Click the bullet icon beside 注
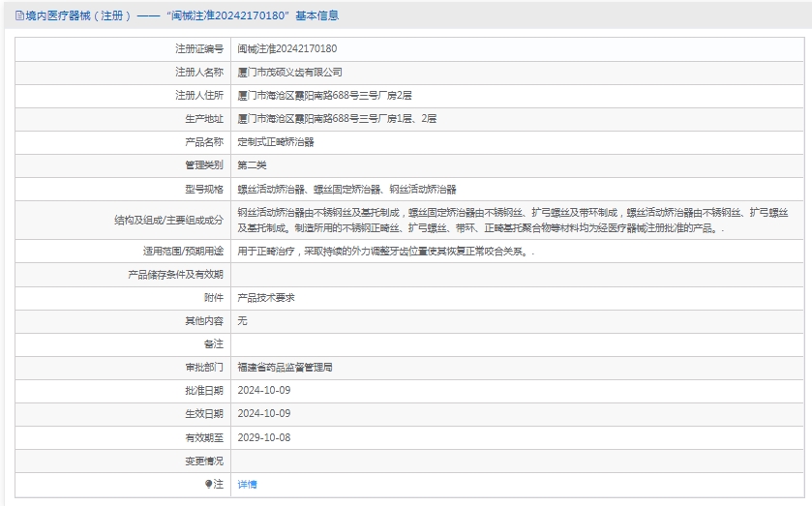 [208, 484]
